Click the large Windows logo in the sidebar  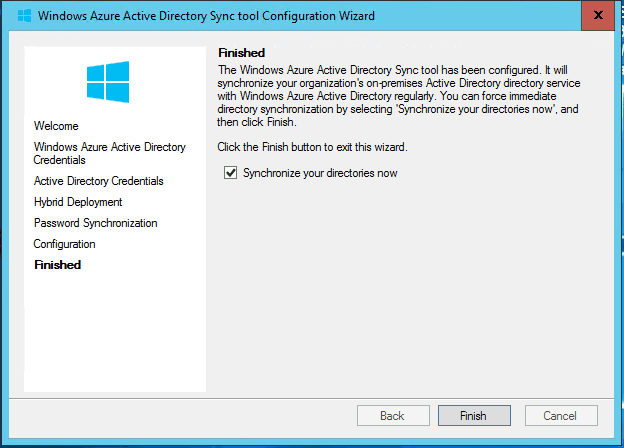pos(108,82)
